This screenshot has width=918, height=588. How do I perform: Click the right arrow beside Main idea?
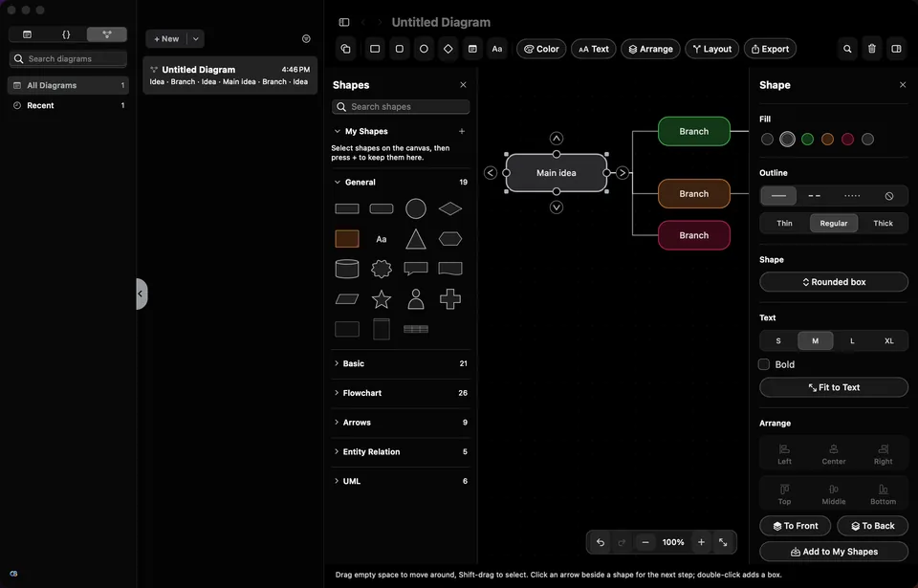623,173
